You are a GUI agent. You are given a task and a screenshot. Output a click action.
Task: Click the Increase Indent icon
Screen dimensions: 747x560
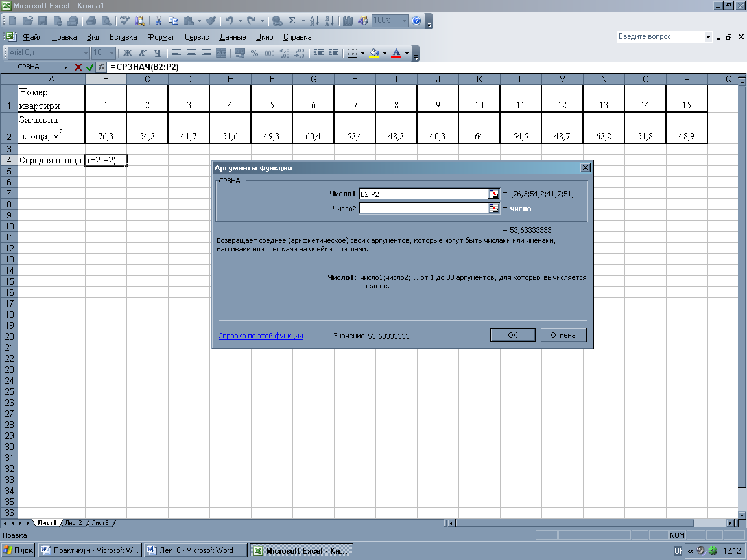333,53
